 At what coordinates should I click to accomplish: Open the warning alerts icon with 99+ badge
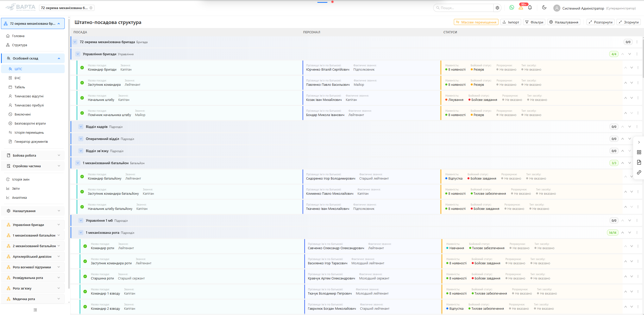pos(521,8)
